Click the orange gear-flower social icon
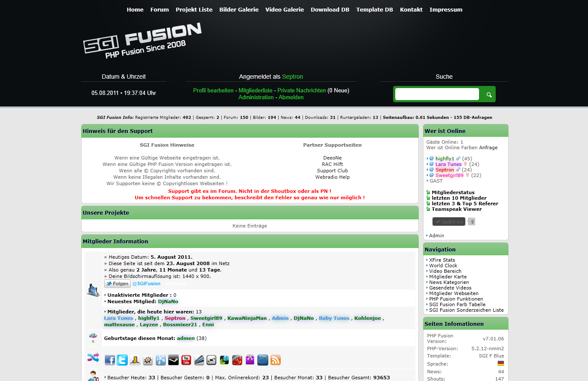The height and width of the screenshot is (381, 588). point(148,360)
